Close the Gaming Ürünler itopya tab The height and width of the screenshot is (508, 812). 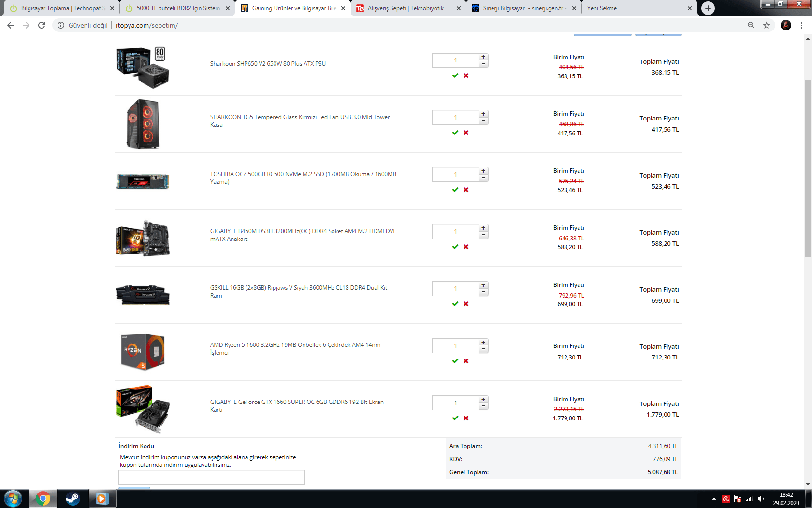[x=343, y=8]
